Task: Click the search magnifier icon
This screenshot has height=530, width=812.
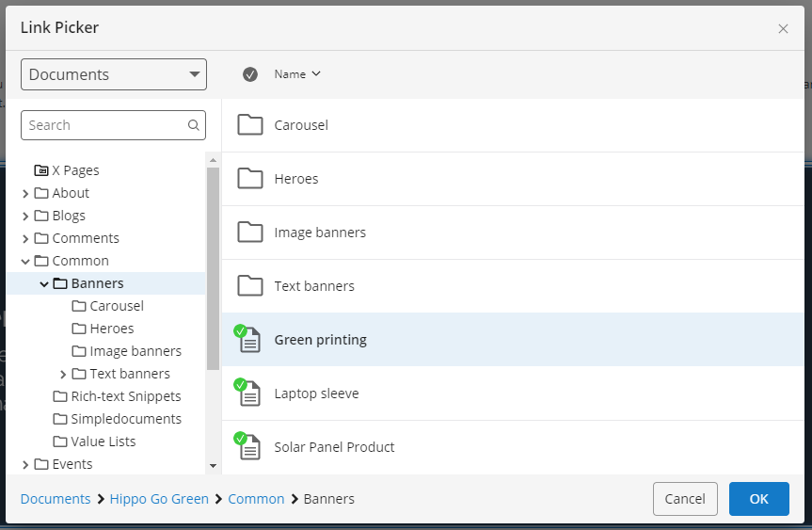Action: point(193,125)
